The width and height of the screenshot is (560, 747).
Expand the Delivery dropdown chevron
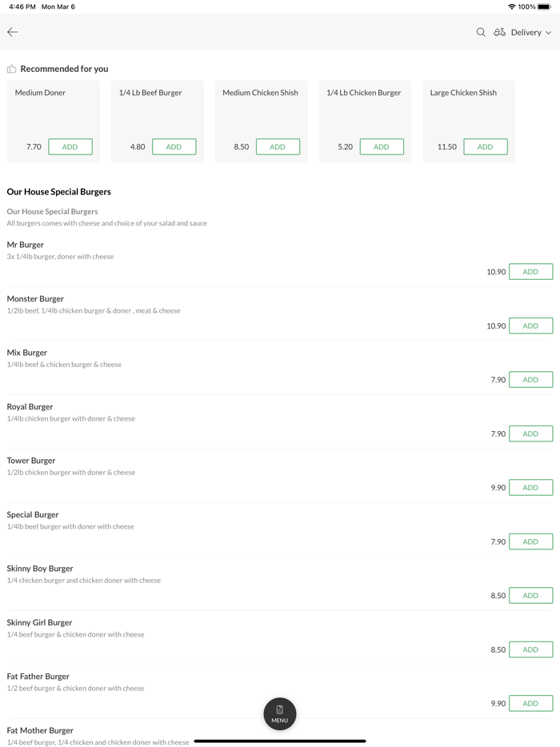click(x=549, y=33)
